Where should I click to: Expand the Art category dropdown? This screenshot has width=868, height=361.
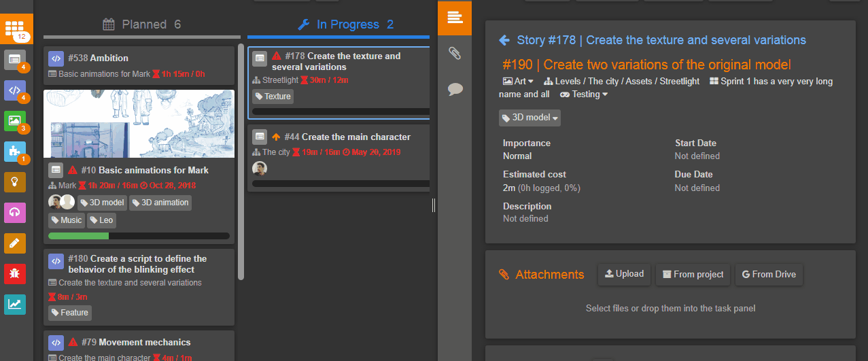(x=518, y=82)
